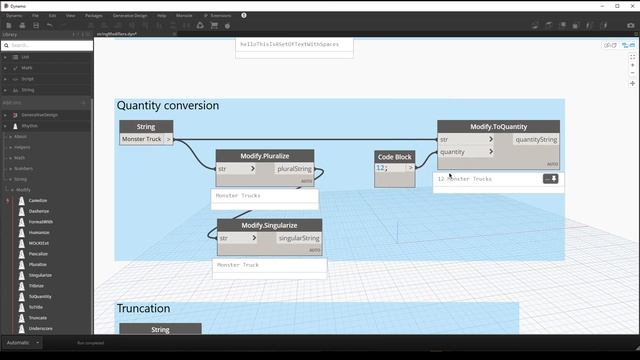
Task: Switch to 3D background preview navigation icon
Action: click(610, 45)
